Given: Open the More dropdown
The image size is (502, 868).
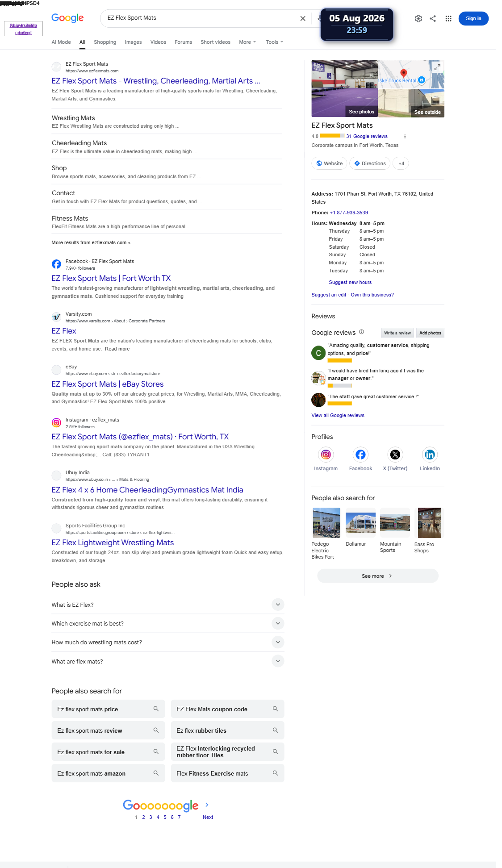Looking at the screenshot, I should (x=247, y=42).
